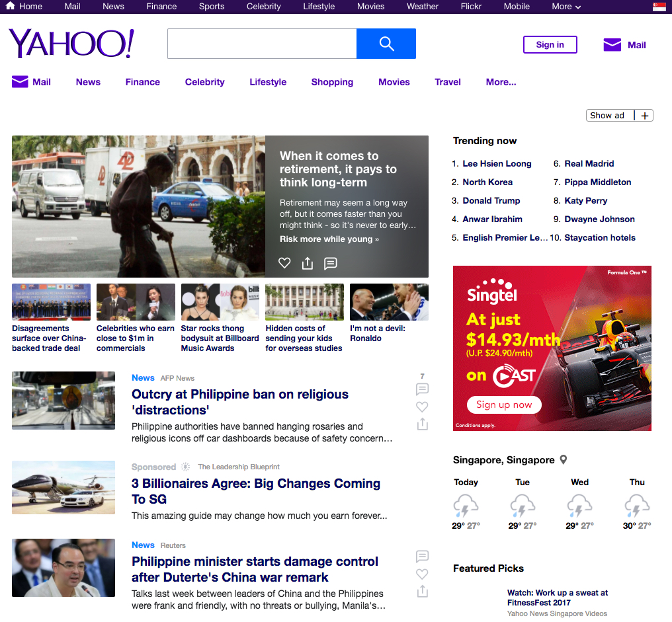The height and width of the screenshot is (622, 672).
Task: Click the purple envelope icon beside Sign in
Action: tap(612, 45)
